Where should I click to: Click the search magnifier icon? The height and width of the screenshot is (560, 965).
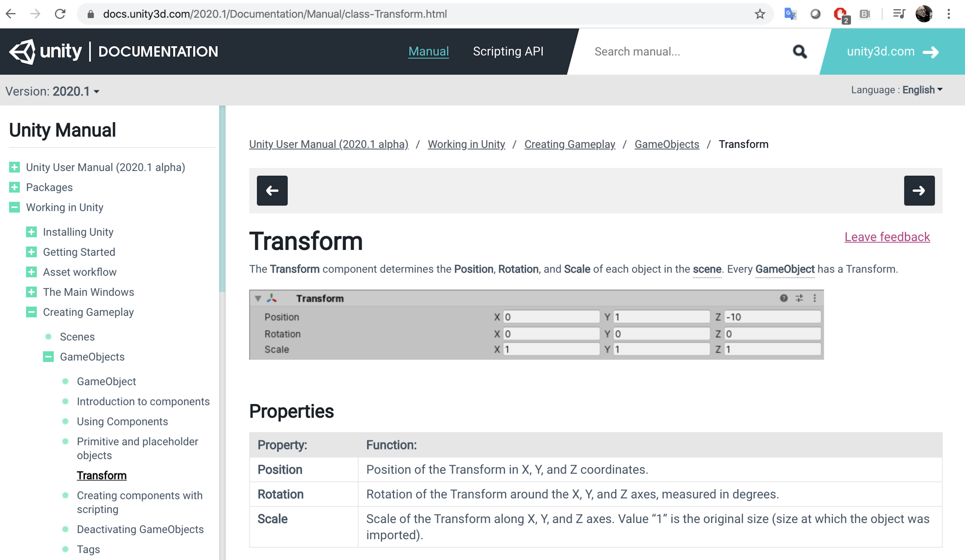point(799,51)
